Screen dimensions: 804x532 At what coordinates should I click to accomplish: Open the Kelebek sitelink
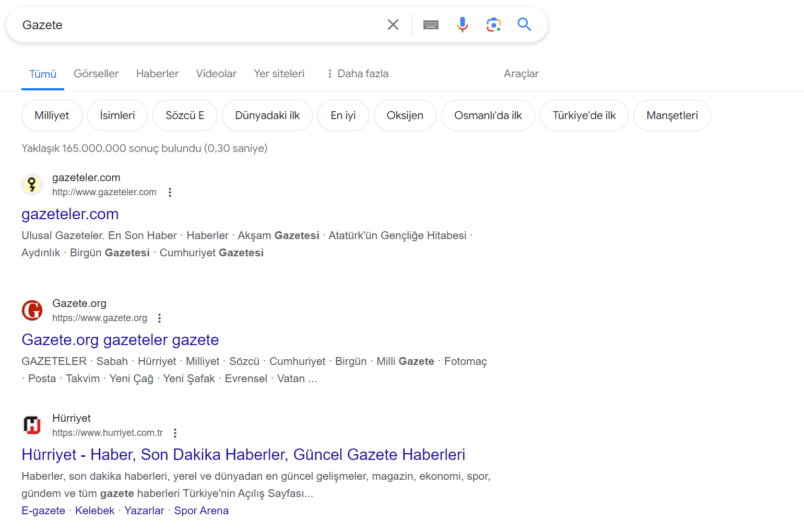94,511
